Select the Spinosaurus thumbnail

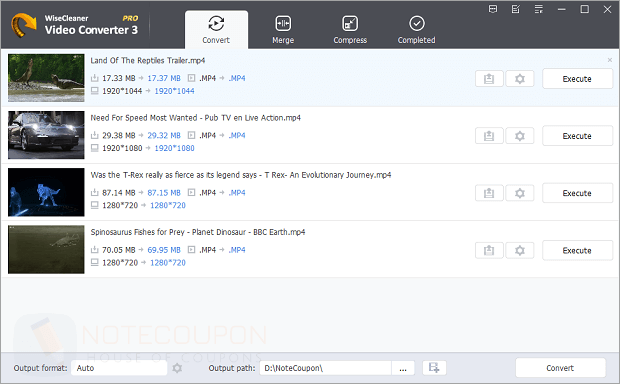pyautogui.click(x=46, y=250)
